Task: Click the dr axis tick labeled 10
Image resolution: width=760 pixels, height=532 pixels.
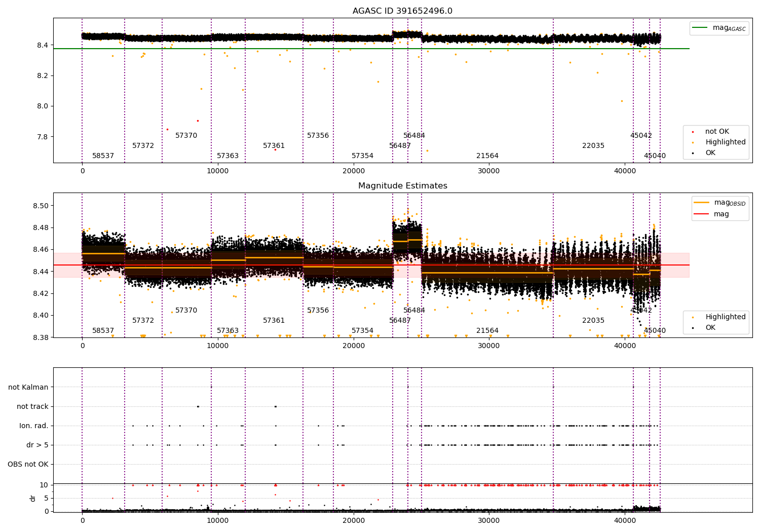Action: click(44, 485)
